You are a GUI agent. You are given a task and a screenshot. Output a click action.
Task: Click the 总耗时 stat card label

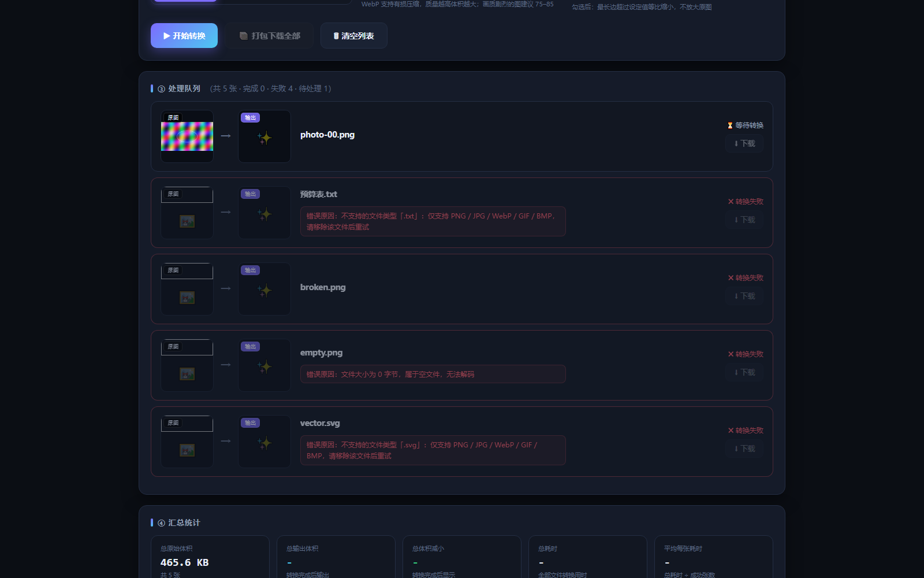click(548, 549)
